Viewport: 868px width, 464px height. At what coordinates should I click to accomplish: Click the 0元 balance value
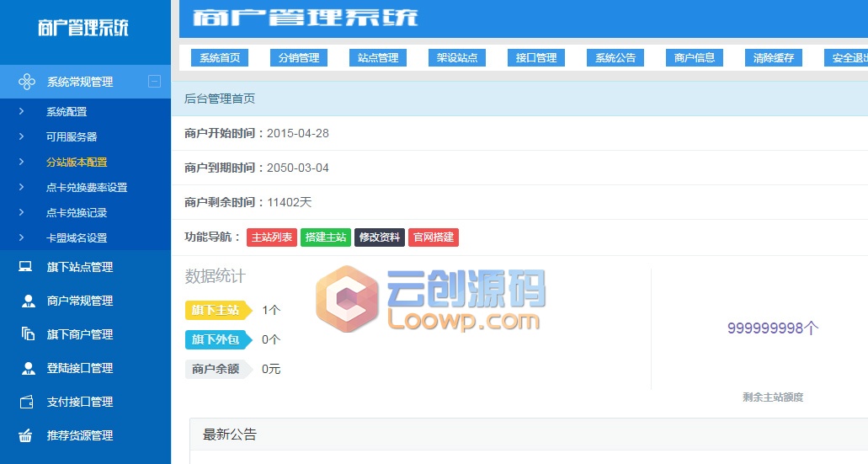[x=271, y=369]
